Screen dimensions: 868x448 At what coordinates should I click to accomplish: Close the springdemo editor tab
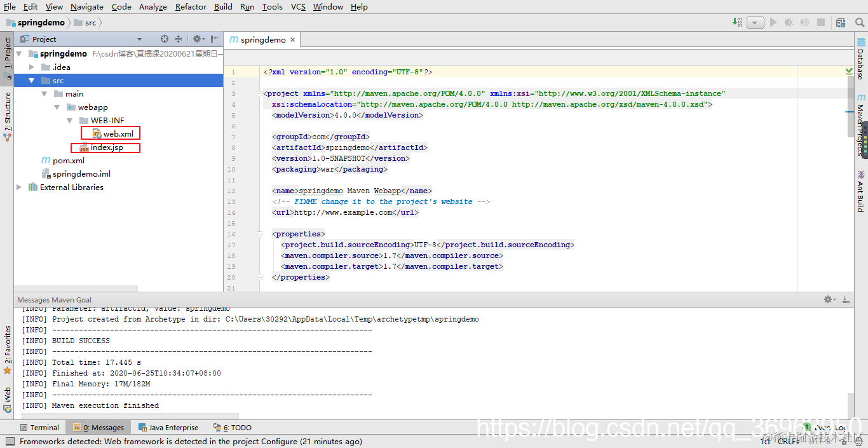pyautogui.click(x=293, y=39)
